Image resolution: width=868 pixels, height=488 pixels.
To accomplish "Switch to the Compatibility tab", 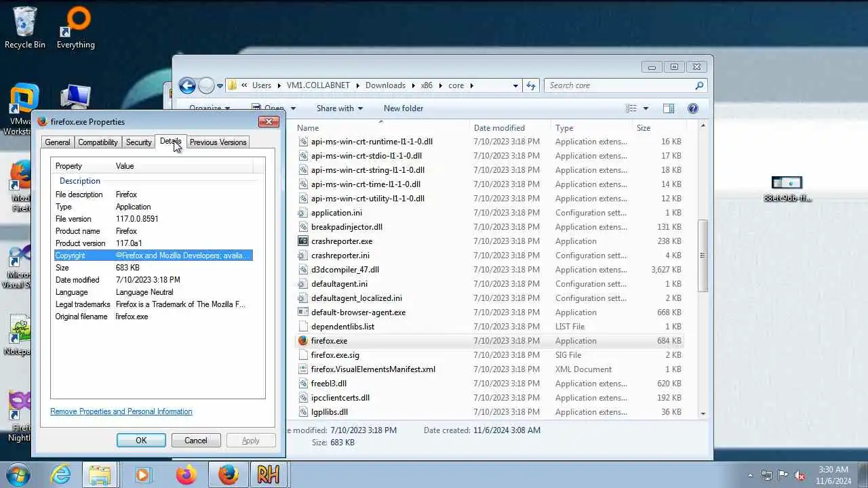I will click(98, 142).
